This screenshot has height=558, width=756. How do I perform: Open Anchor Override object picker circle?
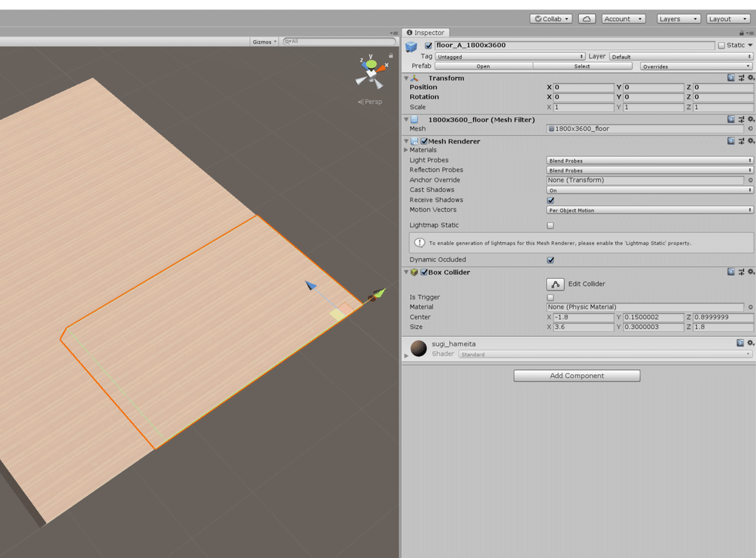point(750,180)
